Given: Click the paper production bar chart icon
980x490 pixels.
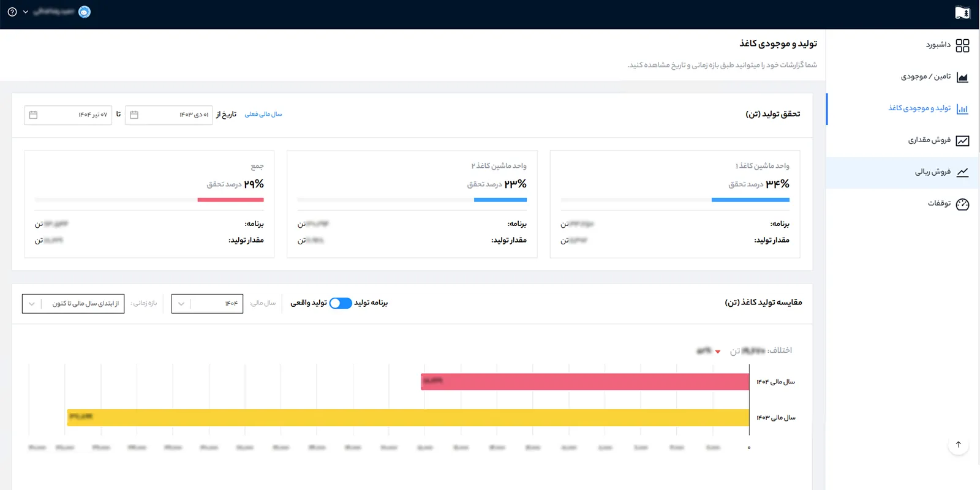Looking at the screenshot, I should [x=962, y=109].
